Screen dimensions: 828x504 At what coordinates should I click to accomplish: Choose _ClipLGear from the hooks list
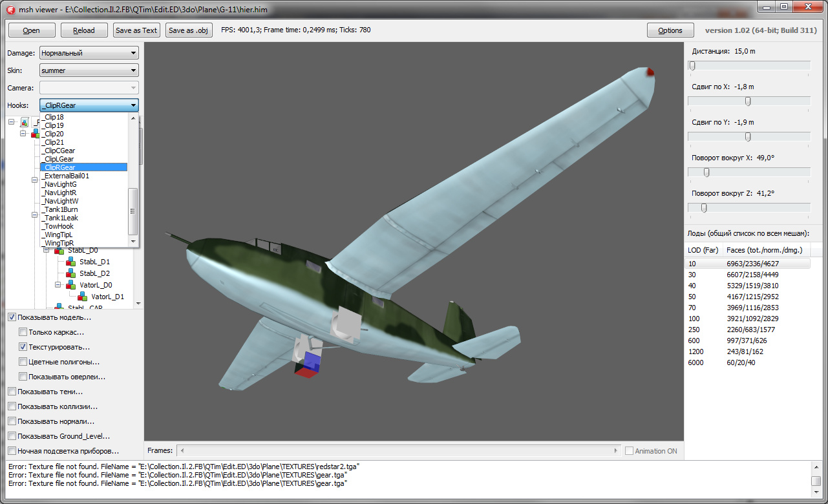[x=84, y=159]
